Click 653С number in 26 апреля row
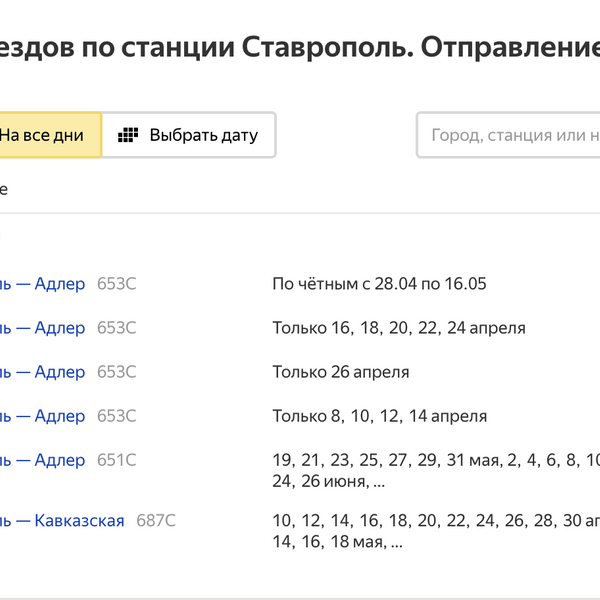Viewport: 600px width, 600px height. [x=117, y=372]
